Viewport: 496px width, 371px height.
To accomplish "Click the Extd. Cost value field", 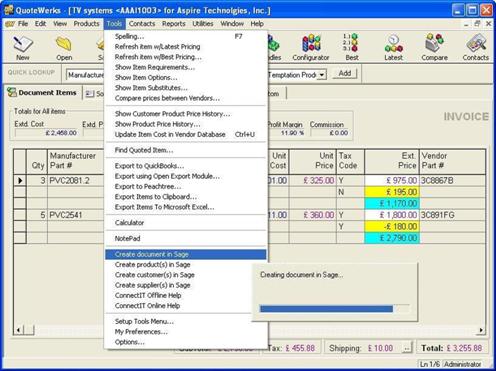I will 46,133.
